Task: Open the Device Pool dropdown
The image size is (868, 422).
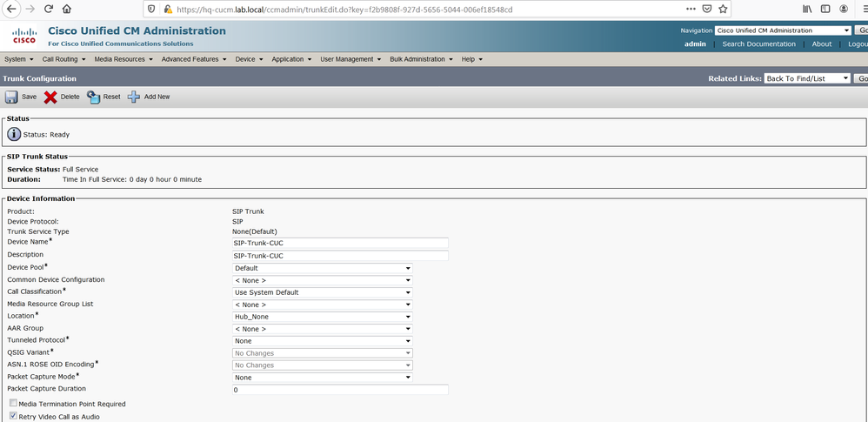Action: coord(322,268)
